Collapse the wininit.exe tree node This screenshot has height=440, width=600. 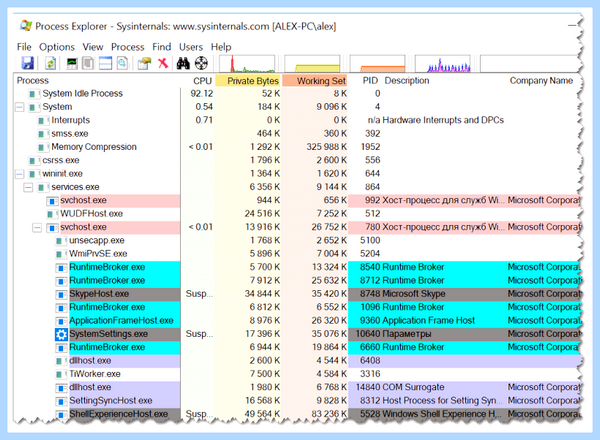coord(20,174)
